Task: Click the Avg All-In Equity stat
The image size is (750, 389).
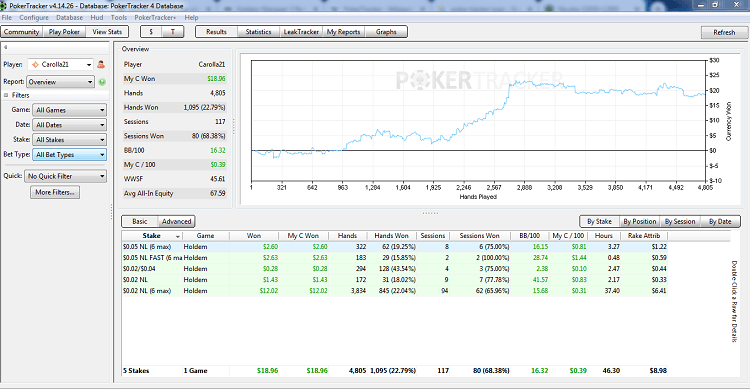Action: click(x=174, y=193)
